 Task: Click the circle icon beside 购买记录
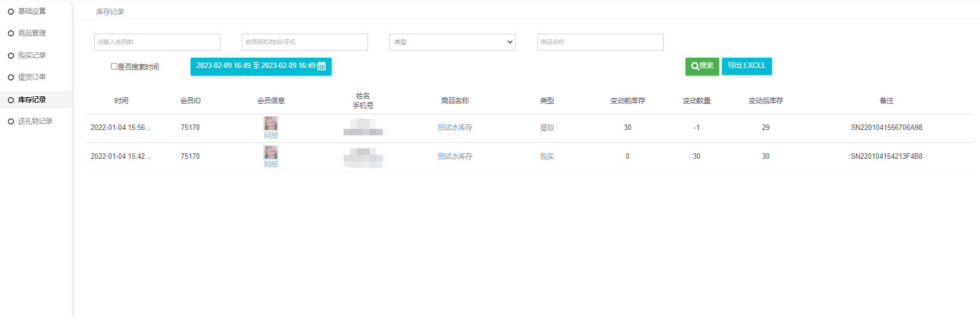[11, 55]
